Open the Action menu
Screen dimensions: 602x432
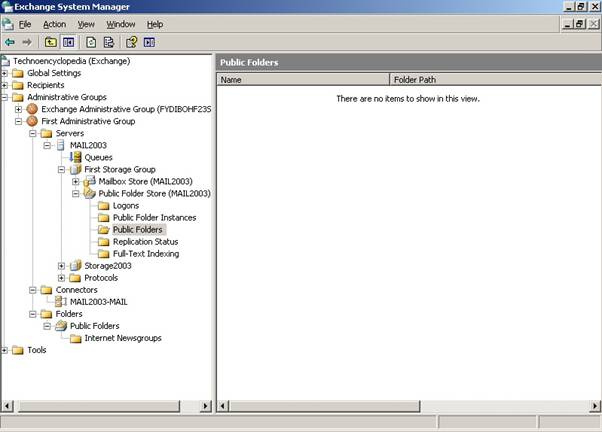[54, 24]
